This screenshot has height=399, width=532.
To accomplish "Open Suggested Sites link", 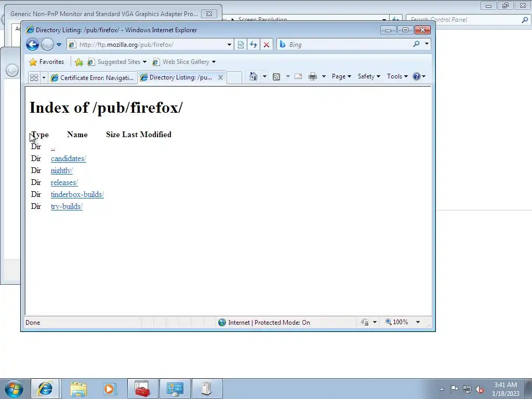I will coord(116,62).
